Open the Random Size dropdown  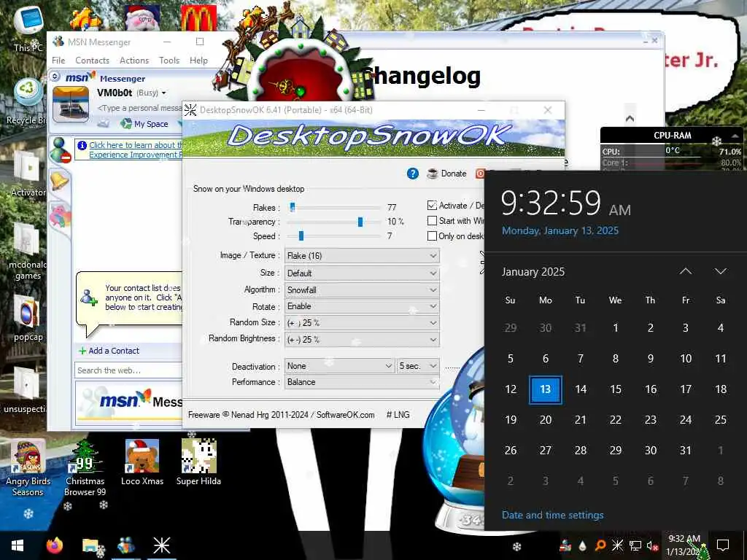[362, 323]
